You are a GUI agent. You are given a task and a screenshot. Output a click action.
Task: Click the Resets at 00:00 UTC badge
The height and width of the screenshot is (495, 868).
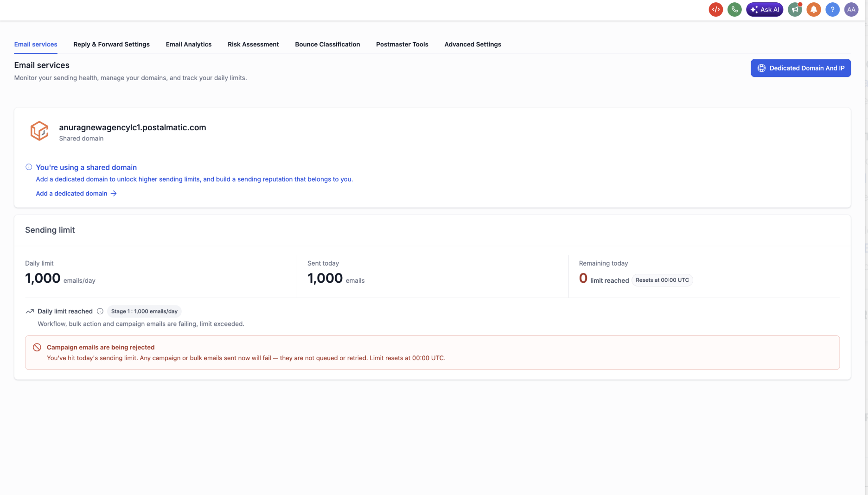662,280
